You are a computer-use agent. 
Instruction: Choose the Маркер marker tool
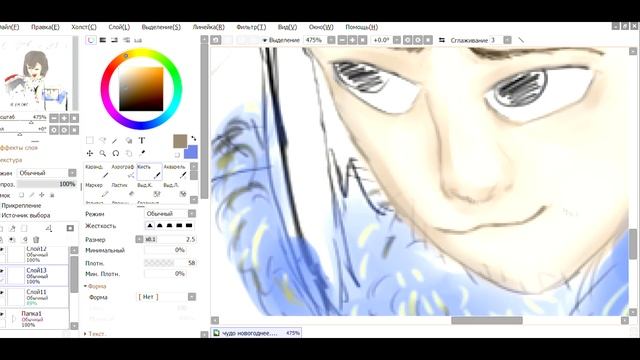pos(97,190)
